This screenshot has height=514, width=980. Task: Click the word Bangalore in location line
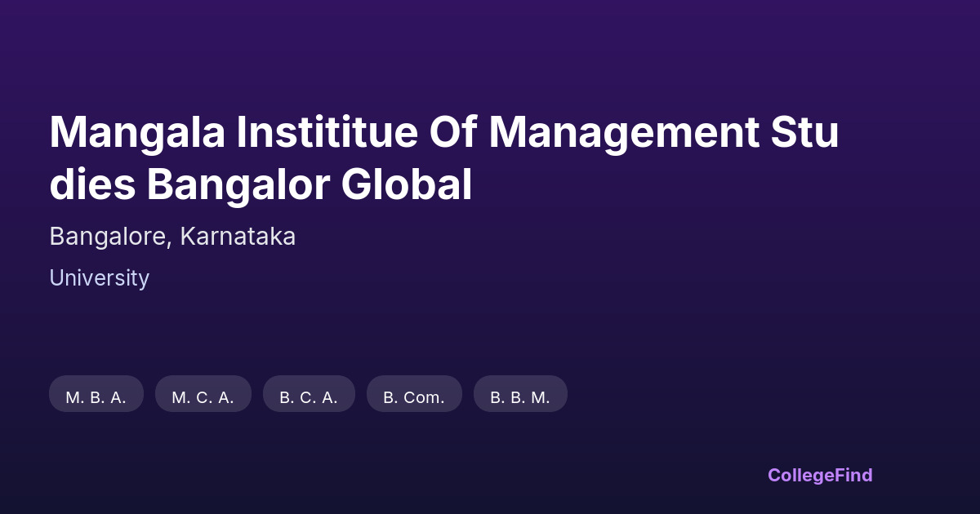pos(108,237)
